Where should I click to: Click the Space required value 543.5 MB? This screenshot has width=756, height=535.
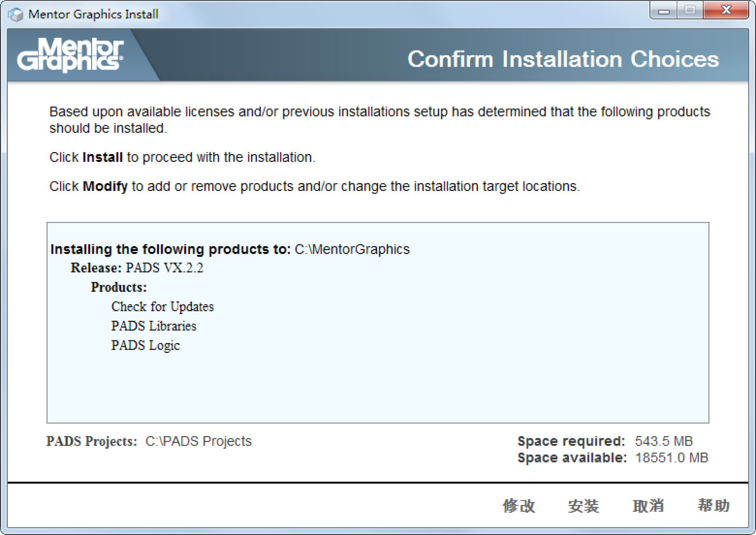(664, 441)
